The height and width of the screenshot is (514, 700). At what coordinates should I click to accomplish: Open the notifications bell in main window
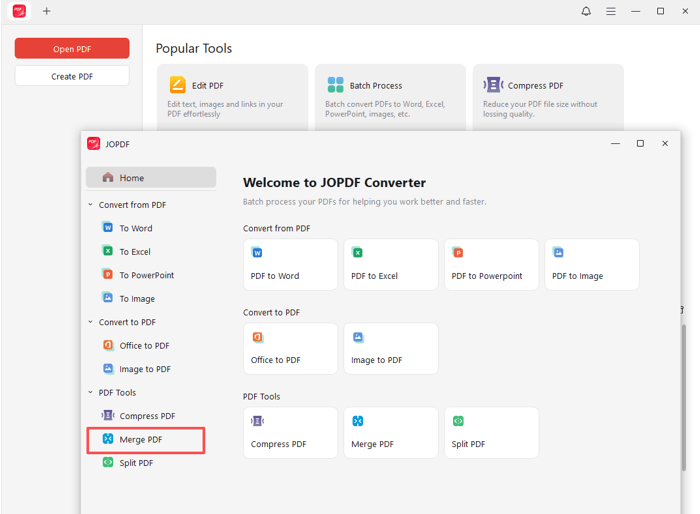coord(586,11)
